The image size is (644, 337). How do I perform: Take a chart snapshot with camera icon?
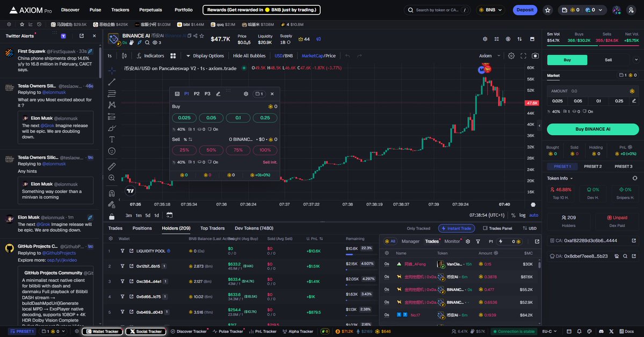[535, 56]
